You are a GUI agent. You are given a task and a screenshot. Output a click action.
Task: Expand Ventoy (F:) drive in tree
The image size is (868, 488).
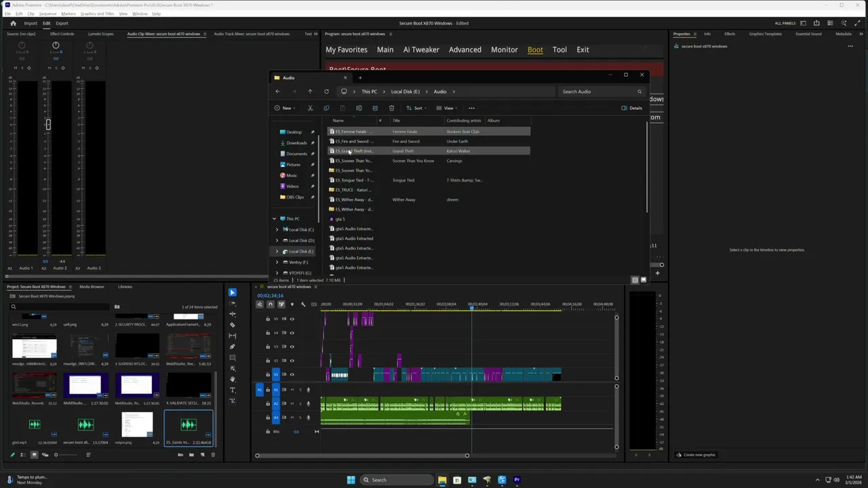coord(277,262)
